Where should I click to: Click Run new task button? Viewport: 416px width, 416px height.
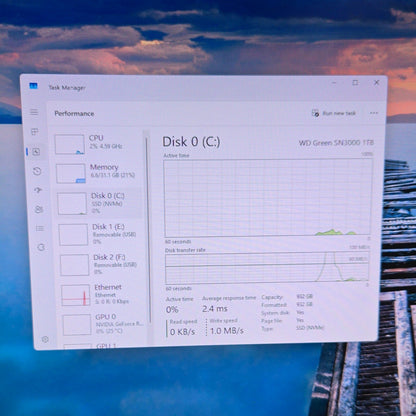[334, 113]
